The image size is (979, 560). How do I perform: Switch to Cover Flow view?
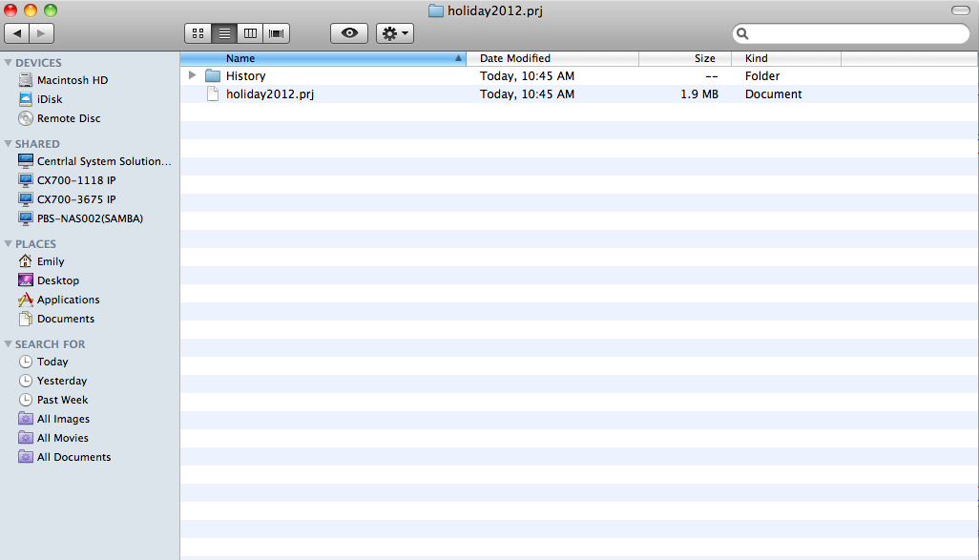coord(277,33)
